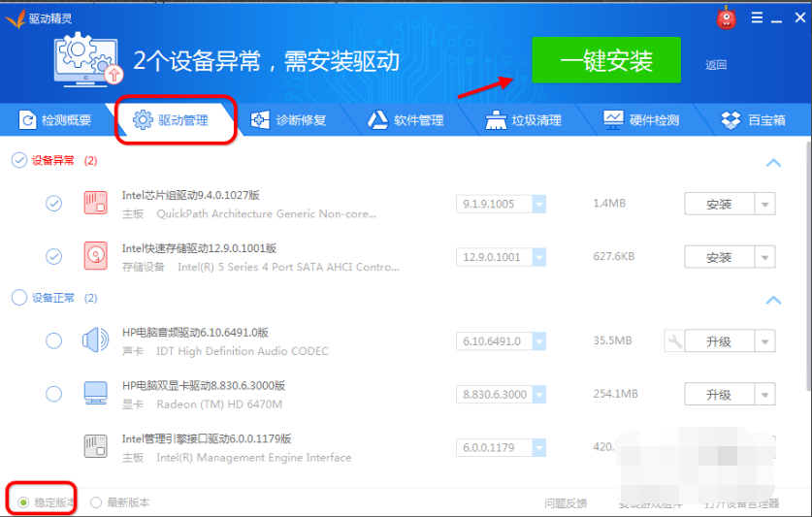Collapse the 设备异常 section chevron

click(773, 162)
